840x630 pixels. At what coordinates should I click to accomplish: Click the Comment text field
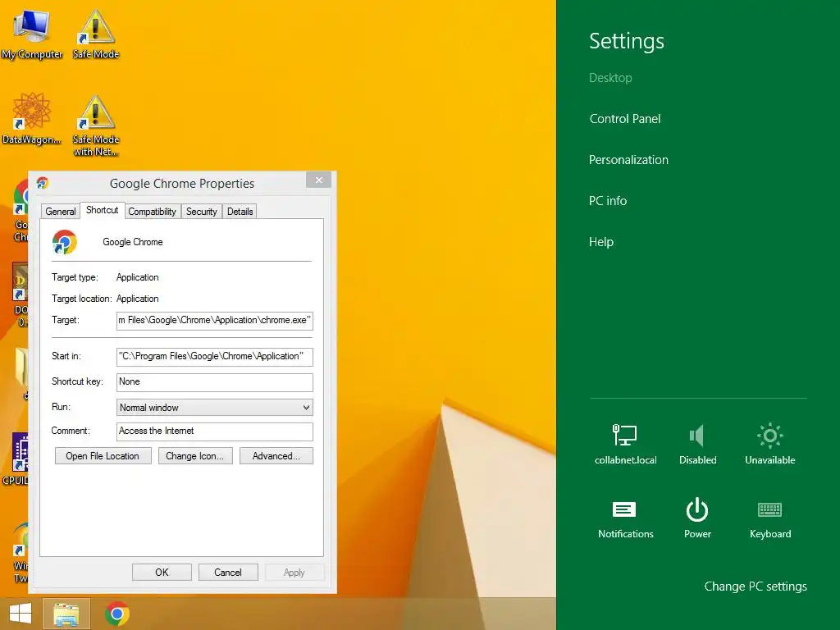(214, 431)
